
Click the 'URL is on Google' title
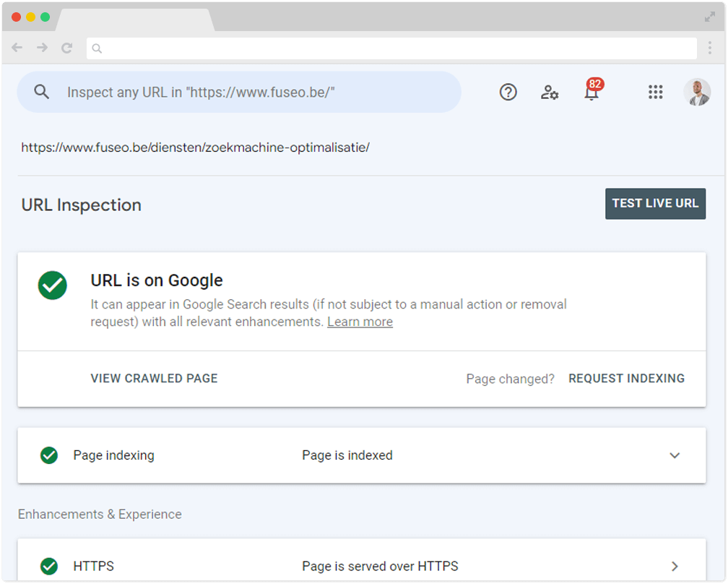(x=157, y=280)
